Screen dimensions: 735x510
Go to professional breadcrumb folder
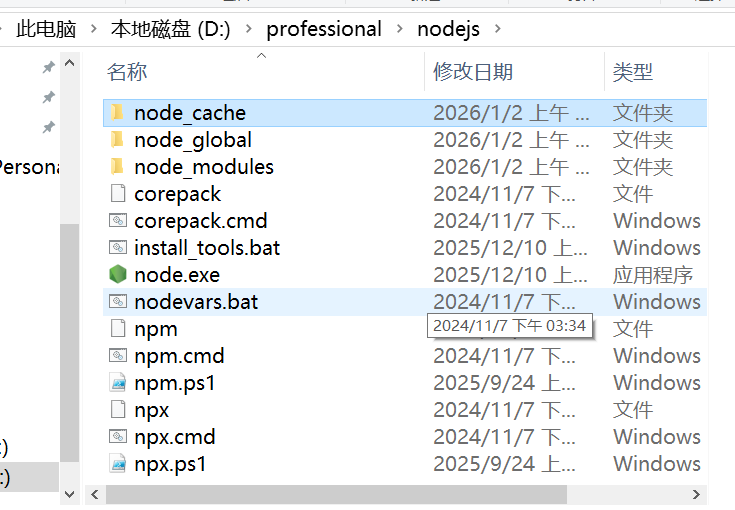[x=324, y=29]
